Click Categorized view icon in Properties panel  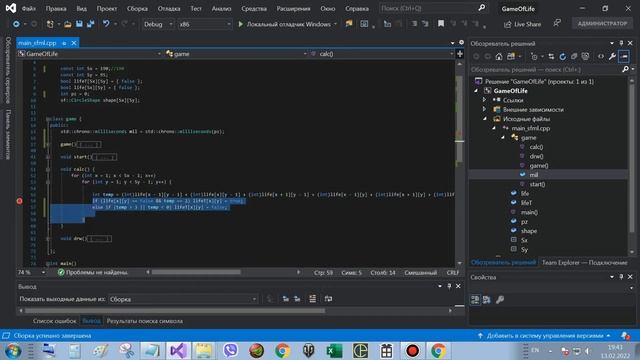(475, 300)
